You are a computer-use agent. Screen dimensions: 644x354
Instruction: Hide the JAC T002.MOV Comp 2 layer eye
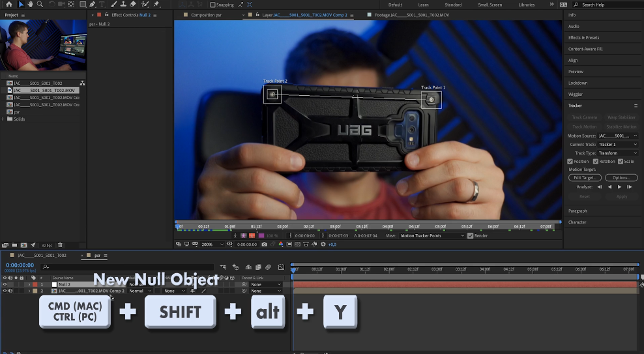(x=5, y=291)
